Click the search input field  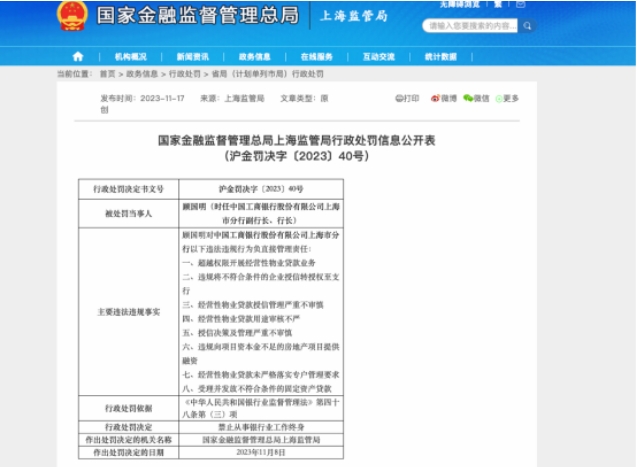pyautogui.click(x=470, y=26)
